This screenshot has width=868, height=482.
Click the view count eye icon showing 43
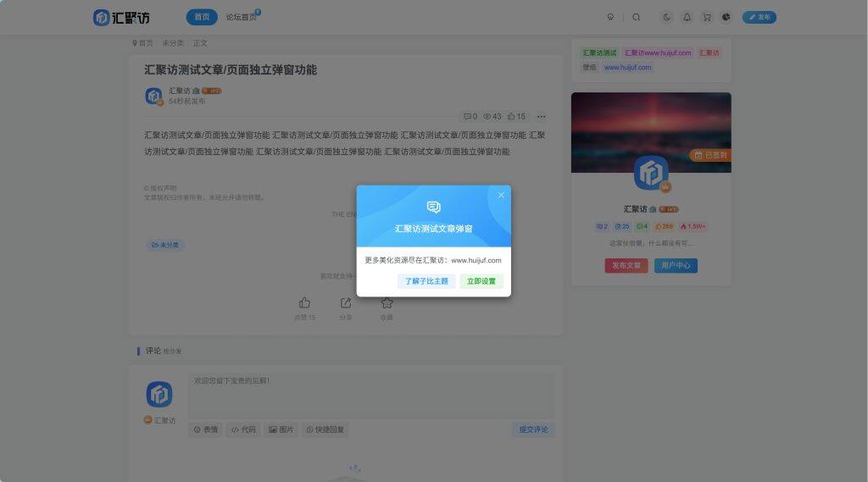[492, 117]
